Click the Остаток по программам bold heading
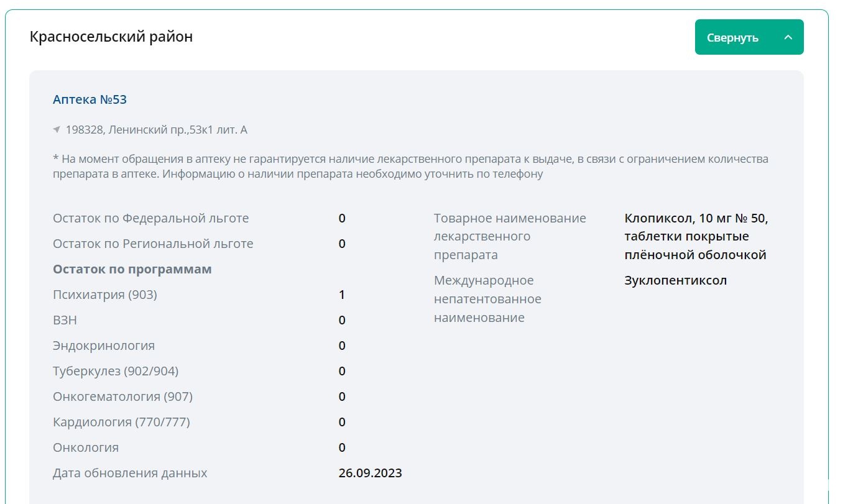 click(132, 269)
